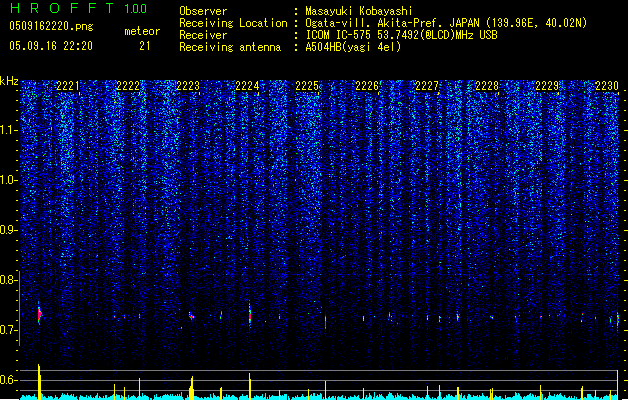Image resolution: width=629 pixels, height=400 pixels.
Task: Select the filename 0509162220.png
Action: tap(51, 26)
